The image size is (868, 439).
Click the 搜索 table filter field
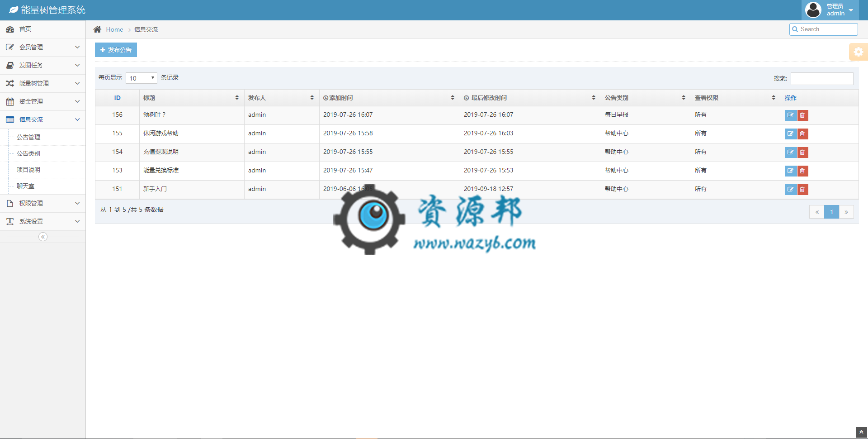822,78
